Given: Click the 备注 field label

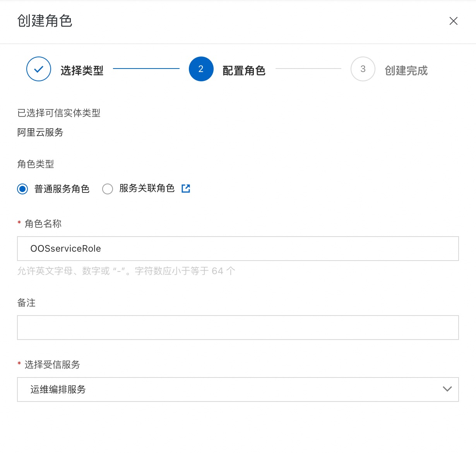Looking at the screenshot, I should click(x=26, y=303).
